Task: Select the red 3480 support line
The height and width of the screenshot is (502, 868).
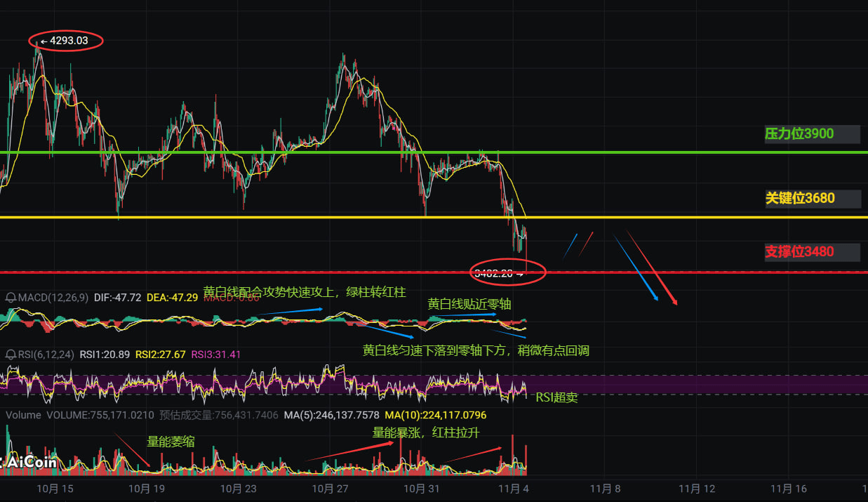Action: click(x=434, y=272)
